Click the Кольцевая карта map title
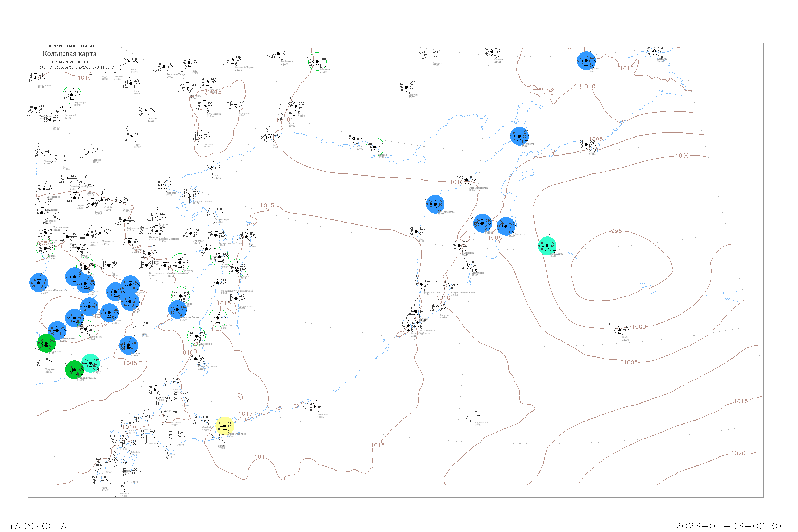This screenshot has width=798, height=532. coord(69,54)
